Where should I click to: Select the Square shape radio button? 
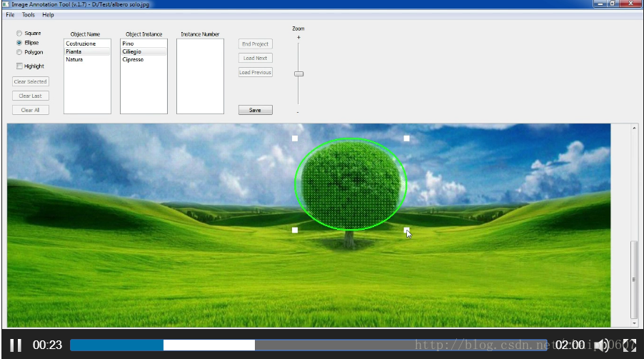[x=19, y=34]
